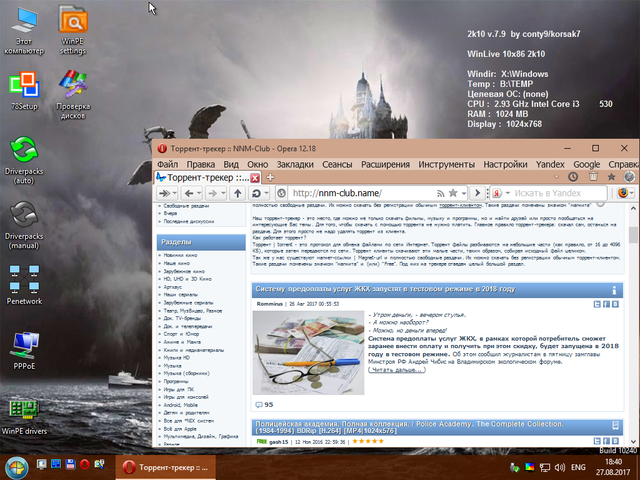Click Opera's Fast Forward button
Image resolution: width=640 pixels, height=480 pixels.
pos(164,193)
